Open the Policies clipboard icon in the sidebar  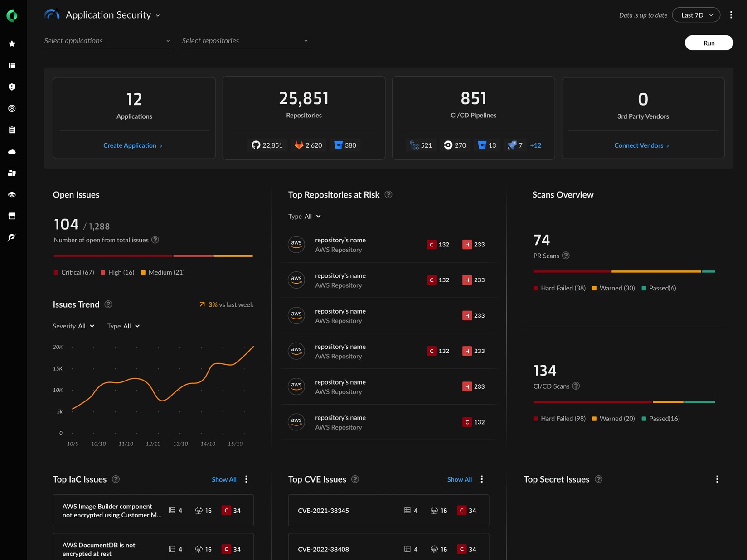(12, 130)
